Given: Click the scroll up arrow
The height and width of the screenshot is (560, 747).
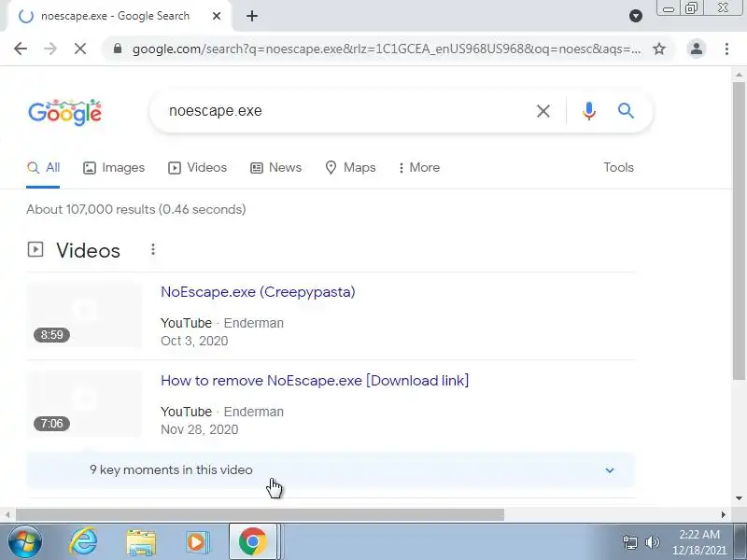Looking at the screenshot, I should [739, 75].
